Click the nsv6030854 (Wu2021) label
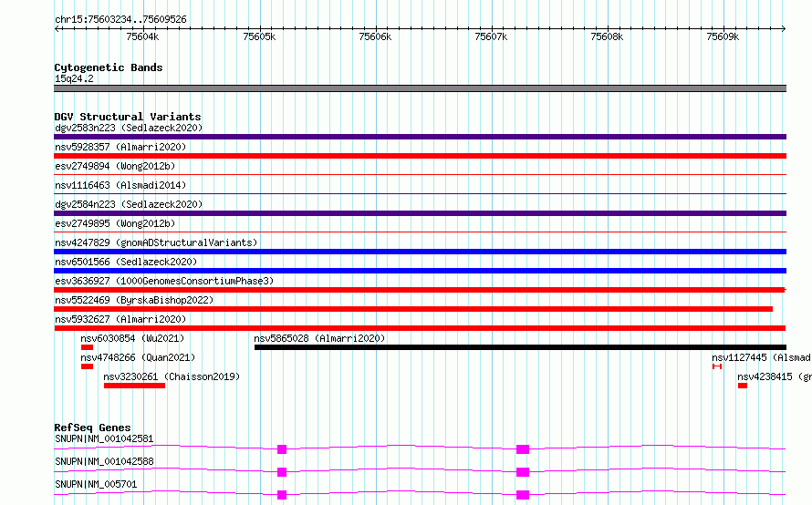The width and height of the screenshot is (812, 505). point(132,338)
